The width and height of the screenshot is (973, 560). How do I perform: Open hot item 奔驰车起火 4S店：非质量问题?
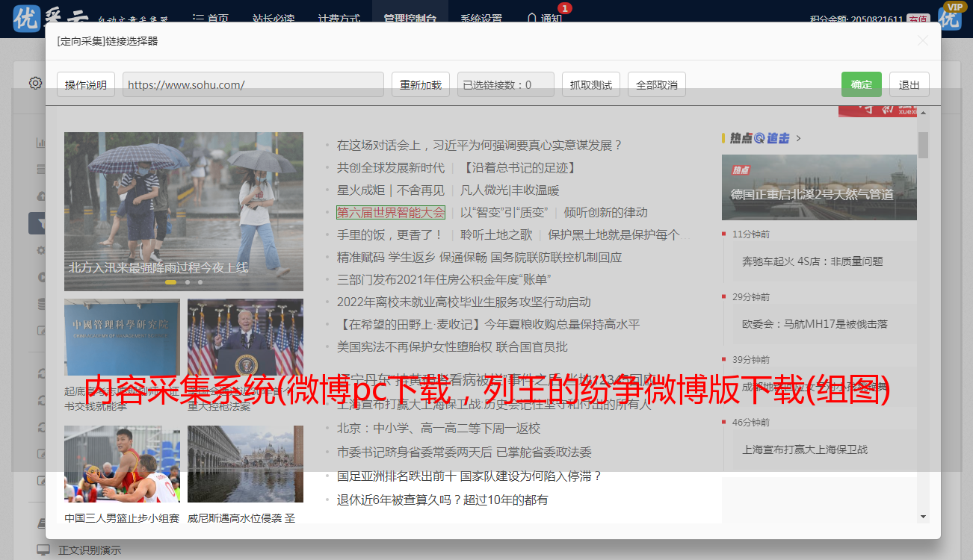coord(812,261)
